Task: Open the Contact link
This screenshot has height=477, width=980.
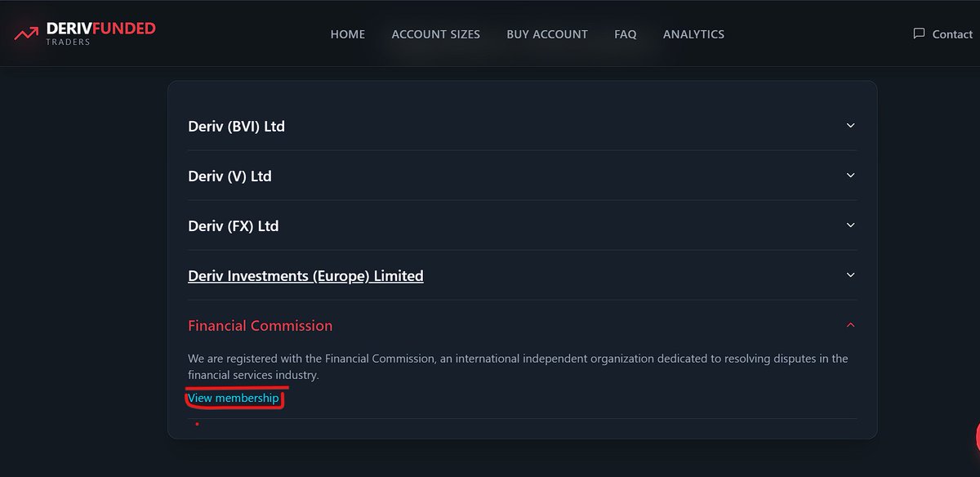Action: pyautogui.click(x=952, y=34)
